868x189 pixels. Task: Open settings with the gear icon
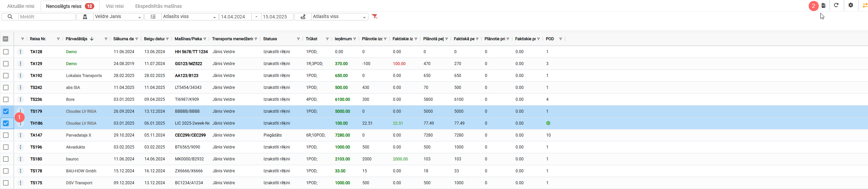pyautogui.click(x=851, y=5)
